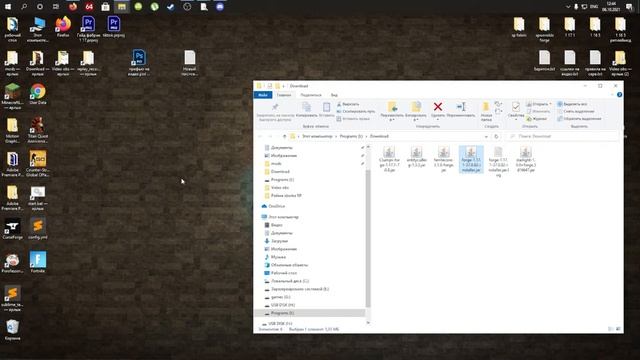This screenshot has height=360, width=640.
Task: Select the starlight forge jar file
Action: 525,159
